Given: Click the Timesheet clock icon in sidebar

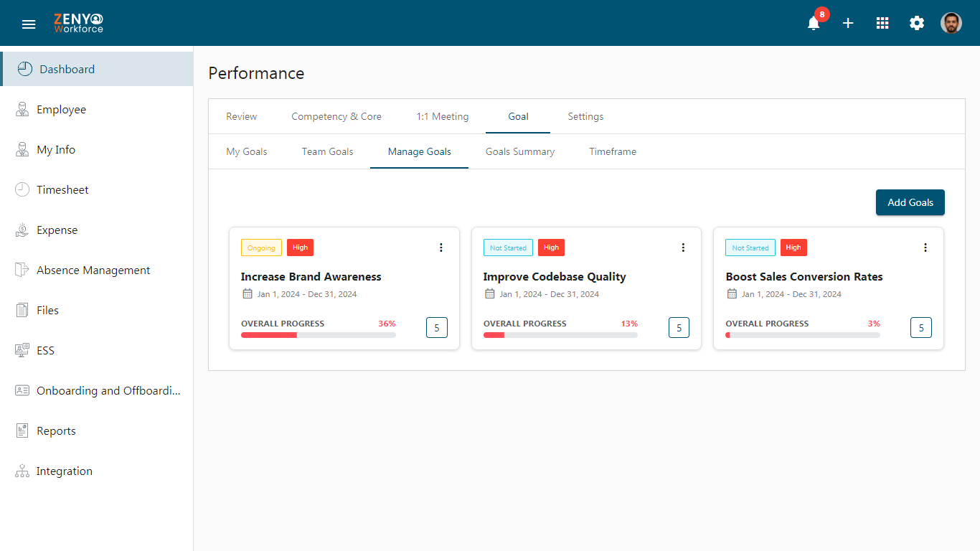Looking at the screenshot, I should point(23,190).
